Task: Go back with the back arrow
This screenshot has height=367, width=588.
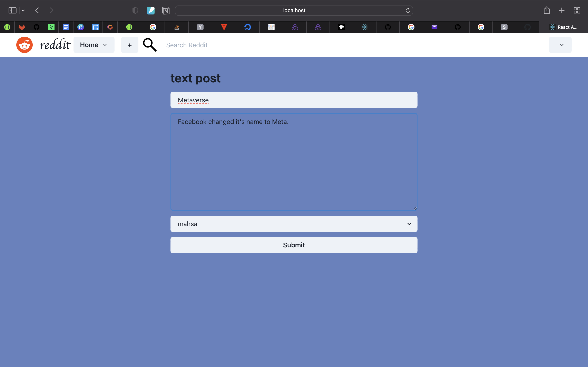Action: pyautogui.click(x=37, y=10)
